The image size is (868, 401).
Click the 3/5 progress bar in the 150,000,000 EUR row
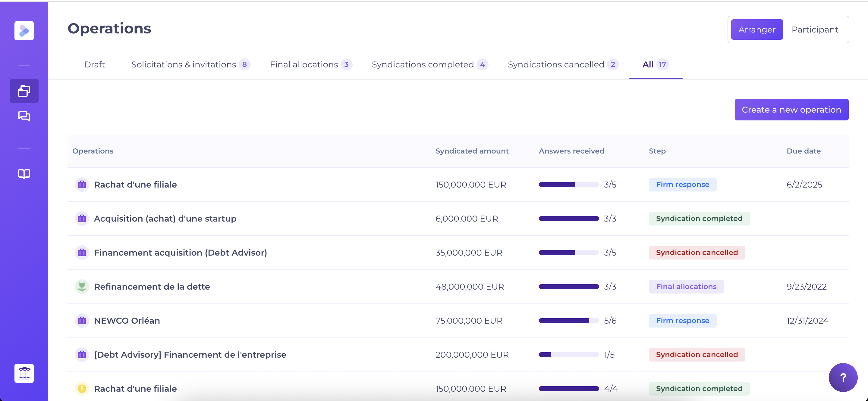click(x=568, y=185)
